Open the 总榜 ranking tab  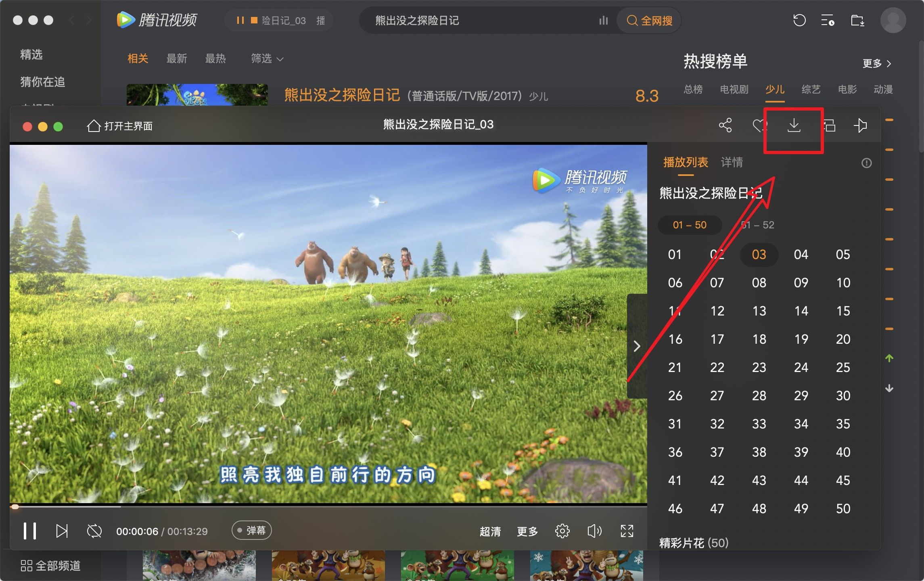coord(693,89)
